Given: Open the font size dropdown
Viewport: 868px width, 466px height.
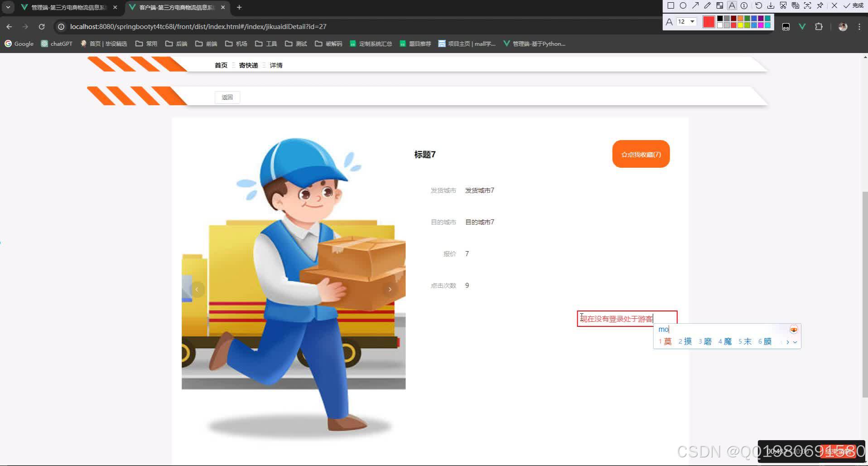Looking at the screenshot, I should (x=692, y=22).
